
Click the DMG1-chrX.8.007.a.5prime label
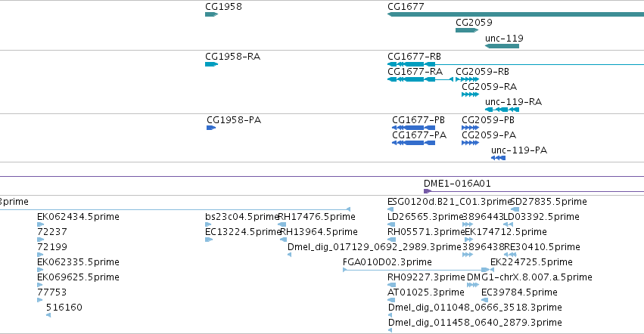(x=530, y=277)
